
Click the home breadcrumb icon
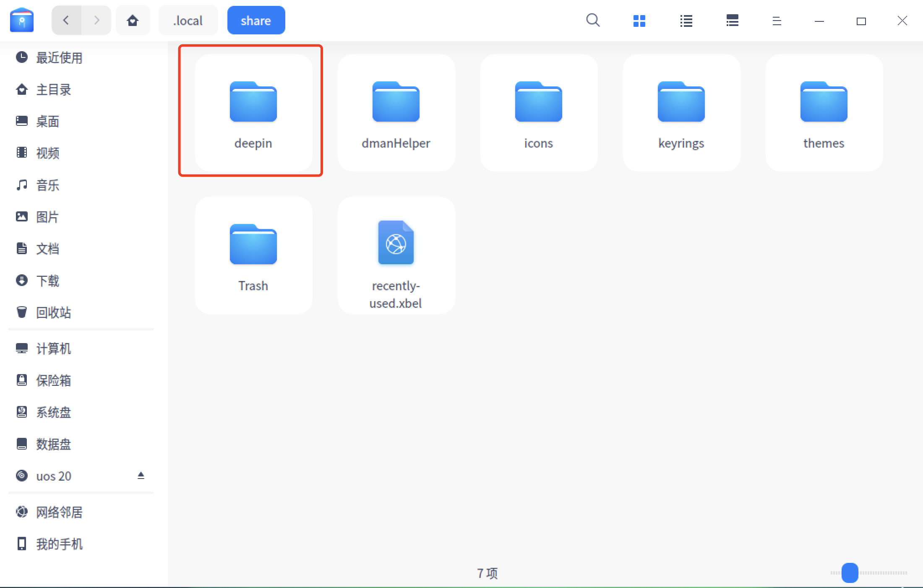click(x=133, y=20)
